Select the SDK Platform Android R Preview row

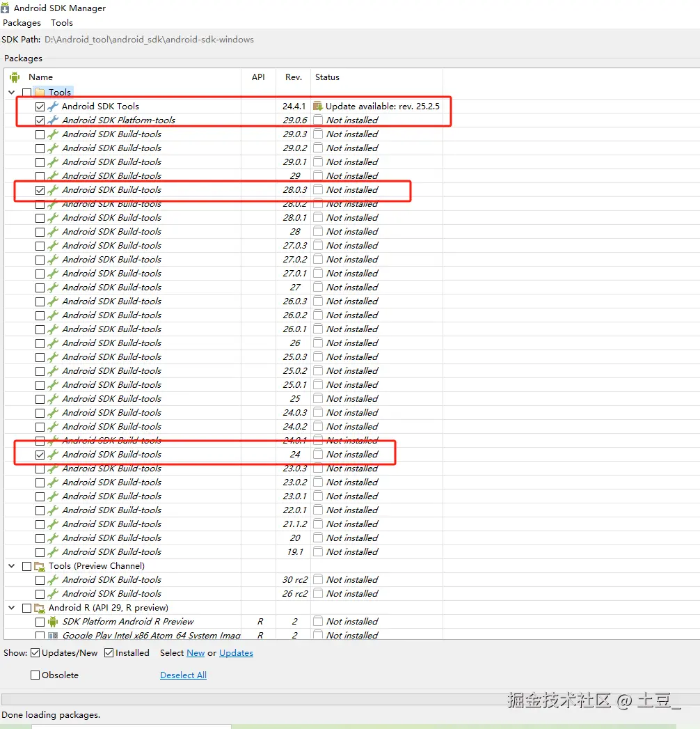[224, 622]
